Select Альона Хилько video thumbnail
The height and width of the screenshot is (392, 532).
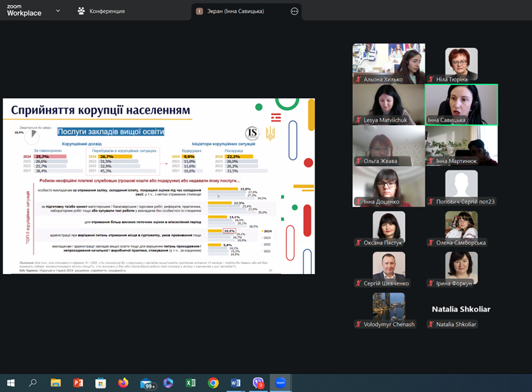click(x=388, y=64)
